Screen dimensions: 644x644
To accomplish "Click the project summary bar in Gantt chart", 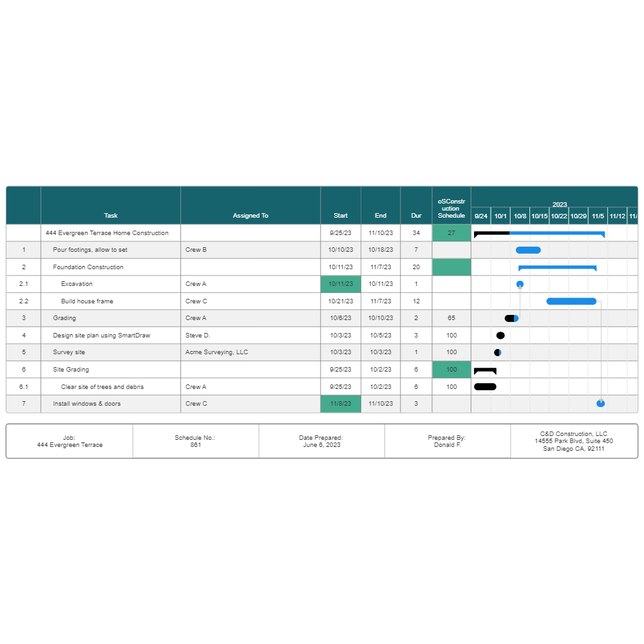I will click(539, 234).
